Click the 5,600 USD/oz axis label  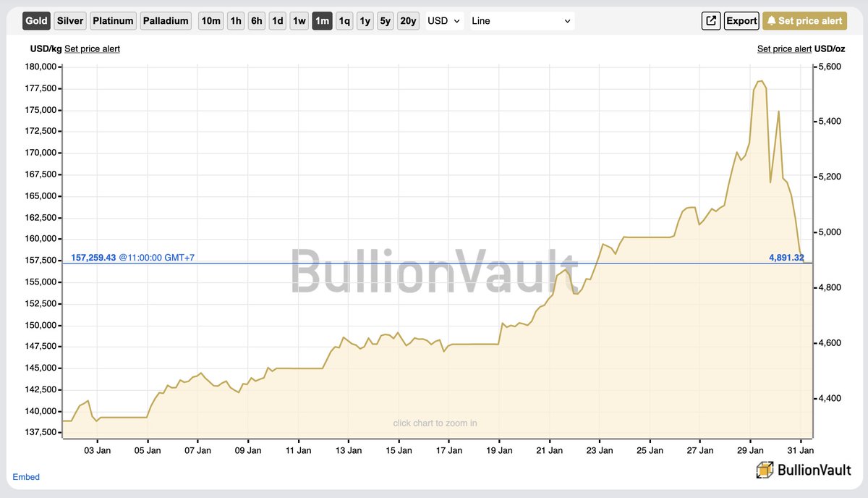tap(830, 67)
